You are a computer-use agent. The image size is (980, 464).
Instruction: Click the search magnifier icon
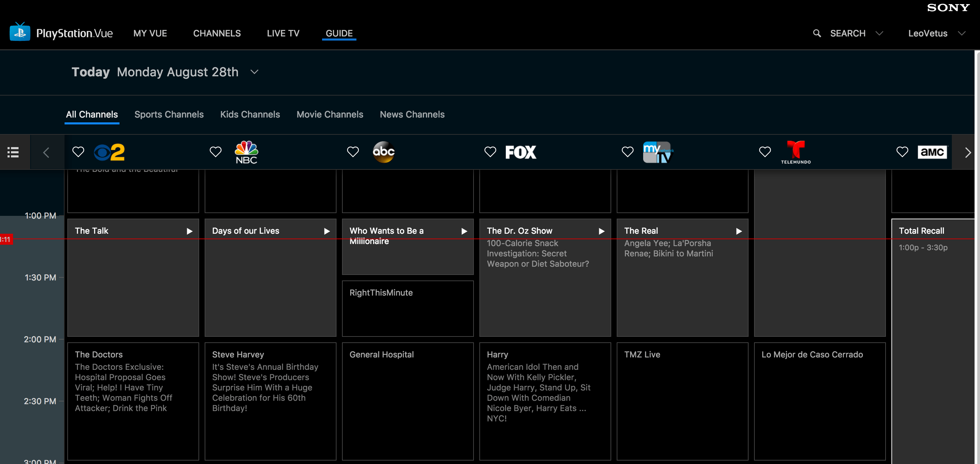coord(817,33)
